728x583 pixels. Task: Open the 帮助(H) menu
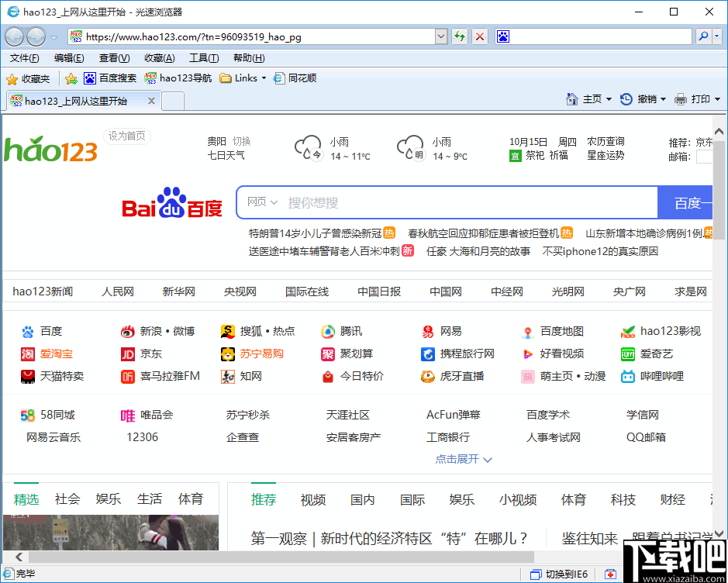pyautogui.click(x=249, y=58)
